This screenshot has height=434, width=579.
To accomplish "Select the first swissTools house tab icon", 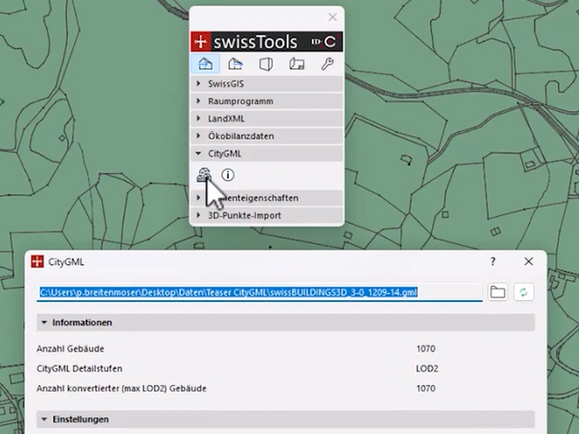I will (x=205, y=64).
